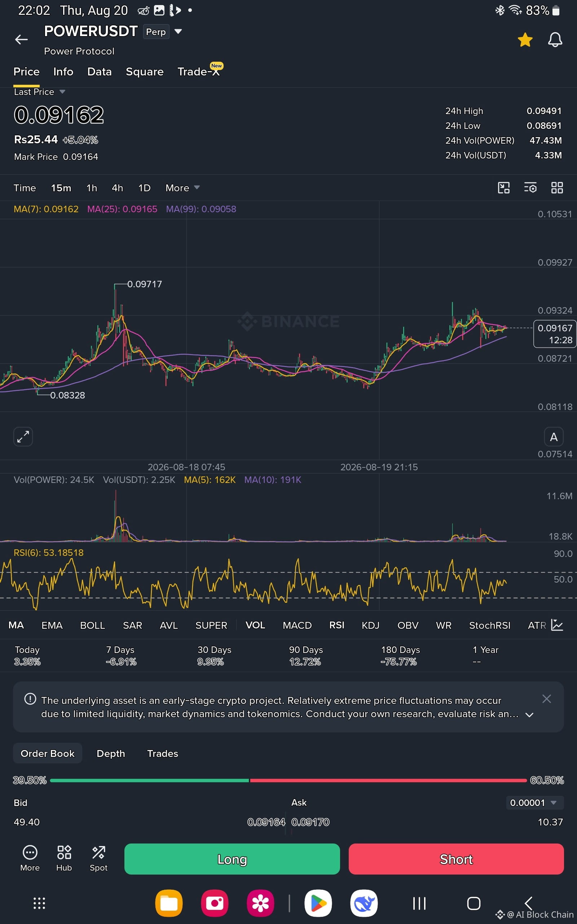Tap the back arrow icon
This screenshot has height=924, width=577.
[21, 39]
